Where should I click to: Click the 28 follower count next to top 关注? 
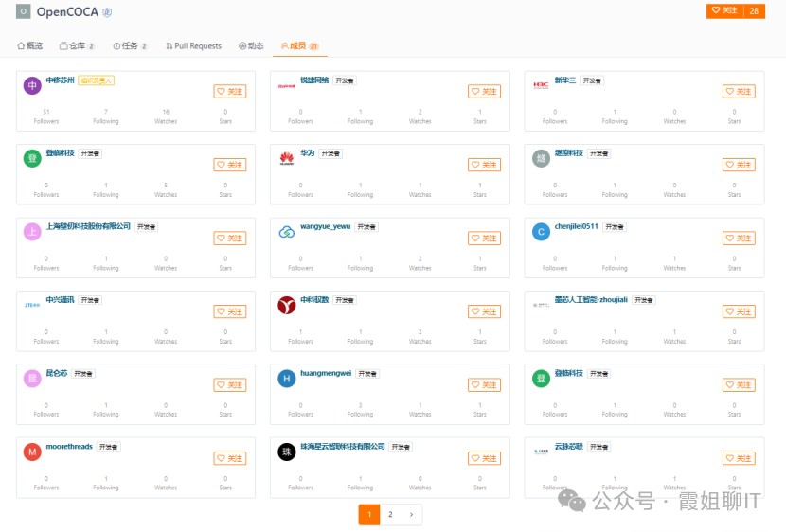click(754, 11)
